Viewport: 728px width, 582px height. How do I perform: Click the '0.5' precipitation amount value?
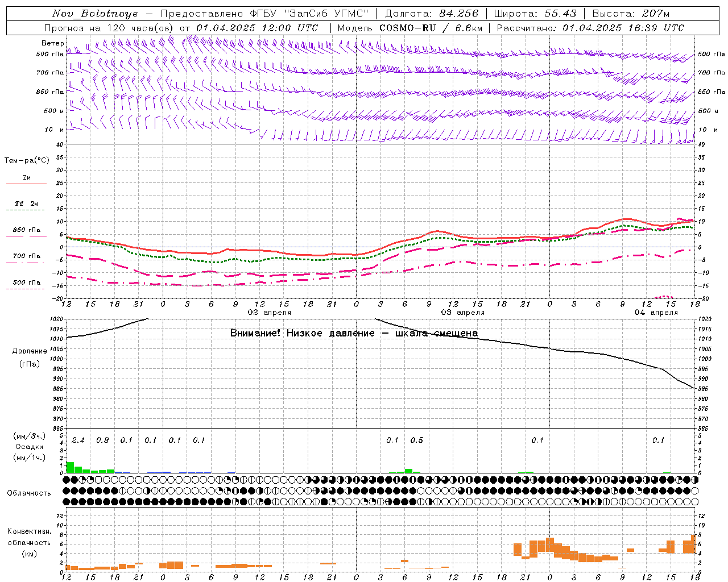coord(417,440)
